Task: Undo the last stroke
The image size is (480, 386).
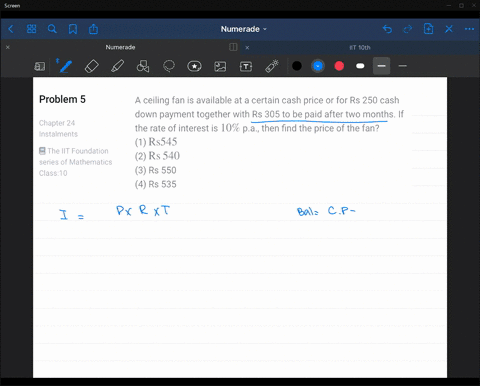Action: point(387,29)
